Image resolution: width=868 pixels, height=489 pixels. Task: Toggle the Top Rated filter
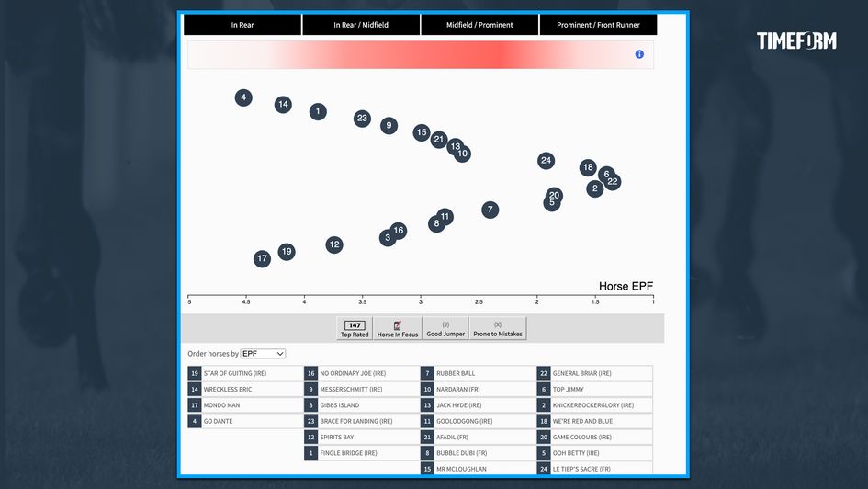(355, 329)
